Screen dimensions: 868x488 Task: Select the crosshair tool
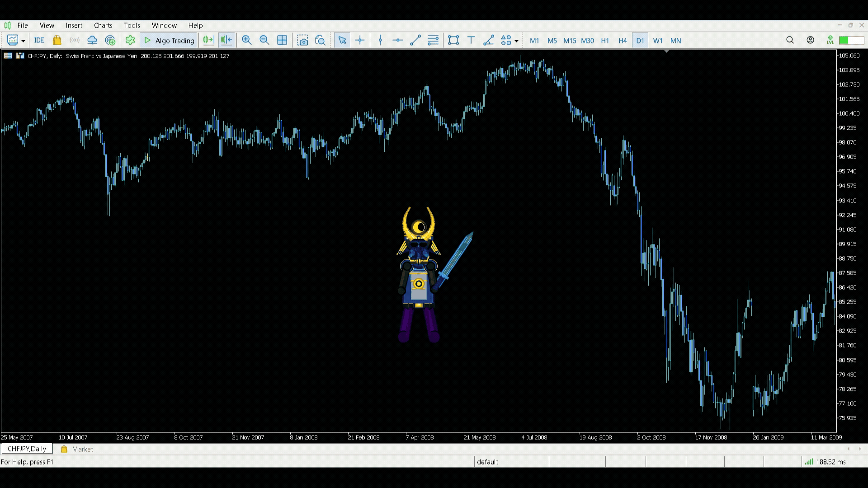click(x=360, y=41)
